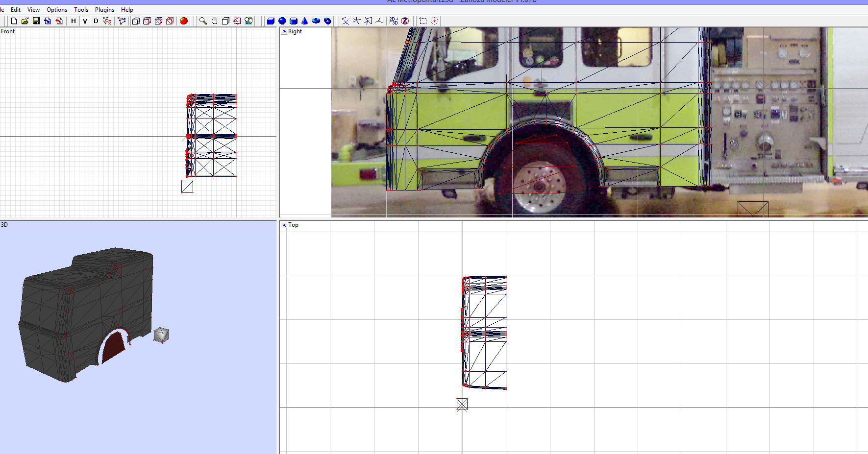Open the Plugins menu

(104, 9)
